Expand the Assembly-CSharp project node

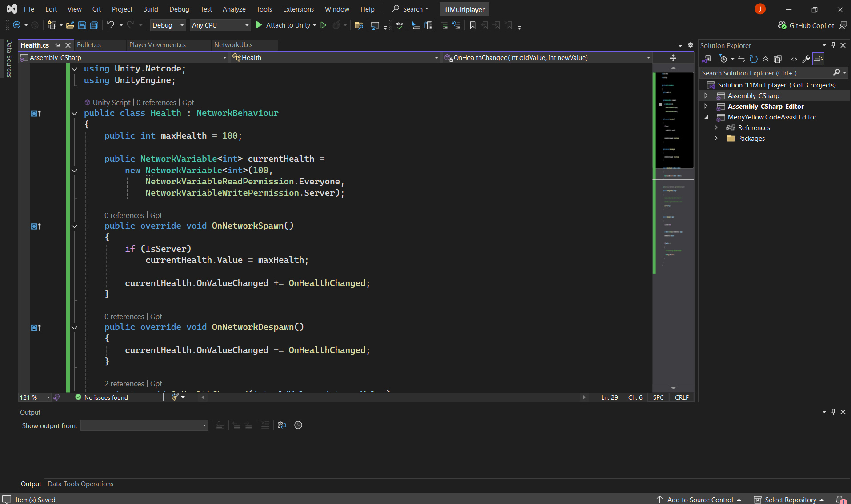706,96
